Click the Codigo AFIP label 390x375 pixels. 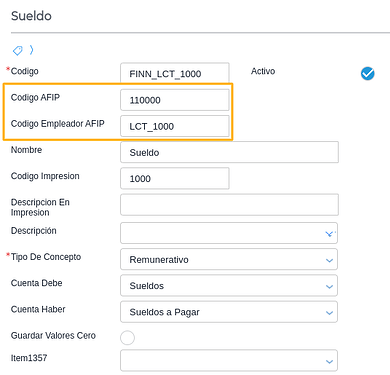click(35, 97)
